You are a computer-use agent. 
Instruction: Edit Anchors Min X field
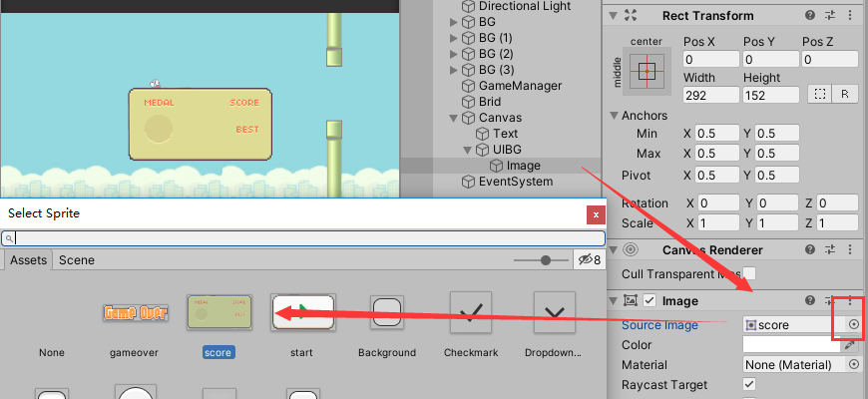point(717,134)
